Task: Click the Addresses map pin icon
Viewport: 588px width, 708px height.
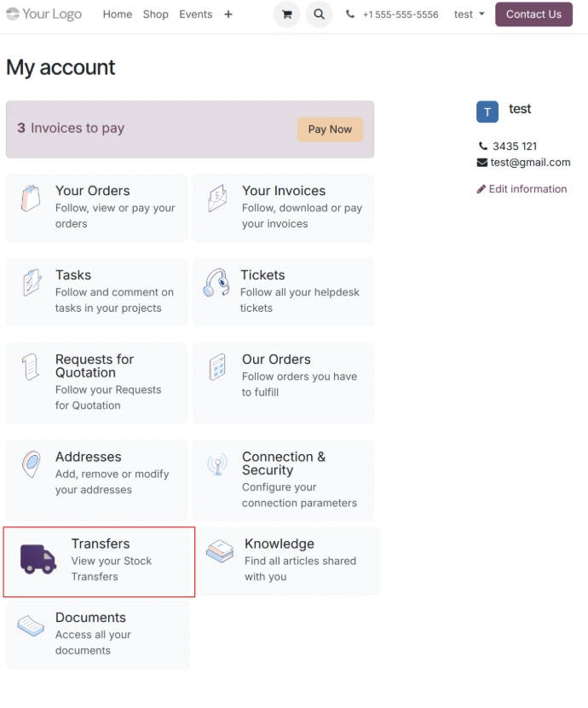Action: (31, 464)
